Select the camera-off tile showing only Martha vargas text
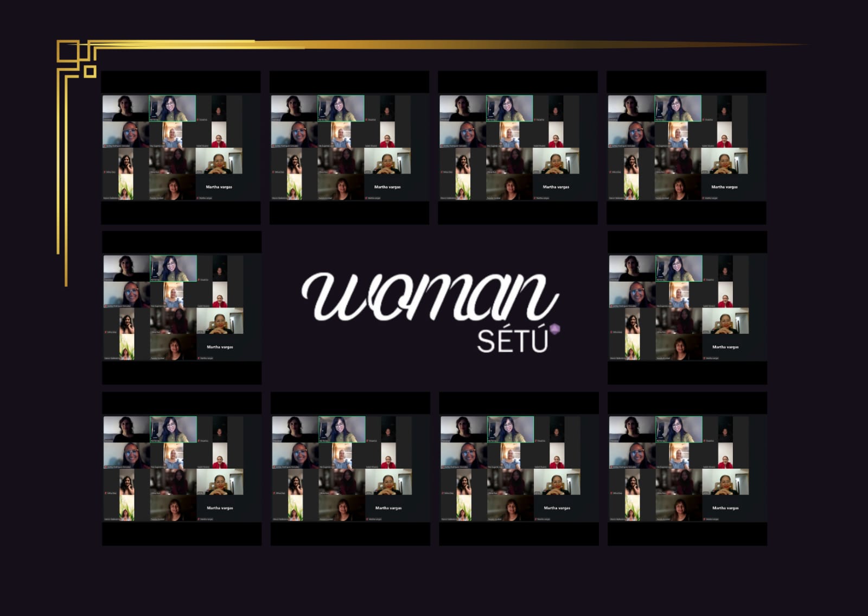Image resolution: width=868 pixels, height=616 pixels. [x=219, y=186]
